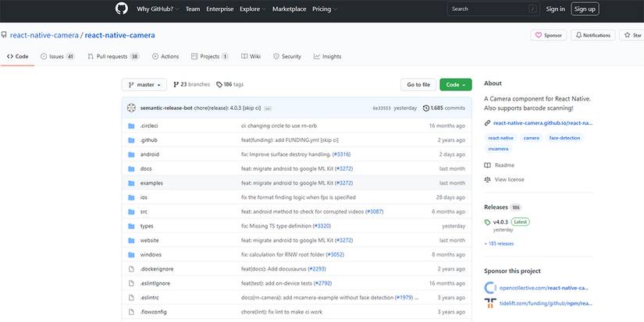The height and width of the screenshot is (322, 644).
Task: Open Marketplace from the header
Action: 289,9
